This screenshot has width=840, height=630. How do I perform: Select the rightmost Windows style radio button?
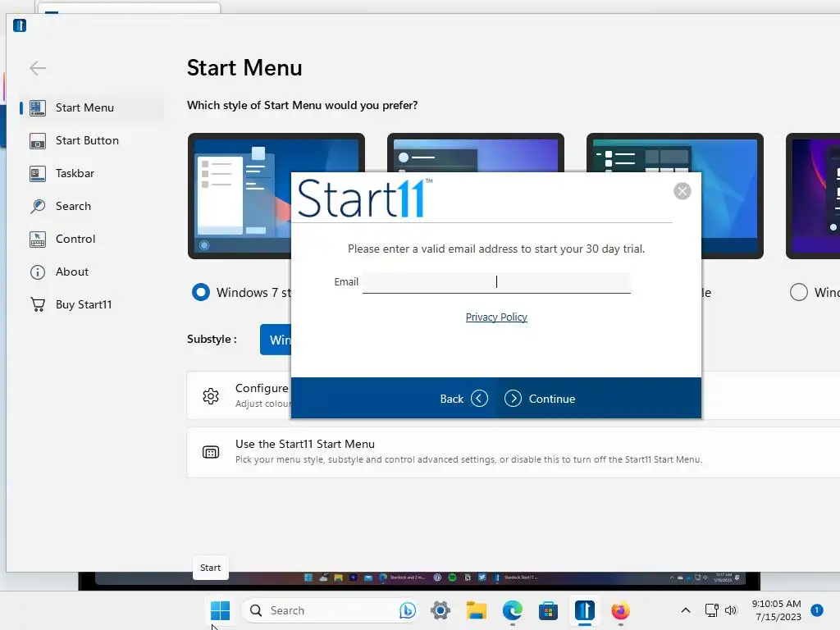coord(799,292)
